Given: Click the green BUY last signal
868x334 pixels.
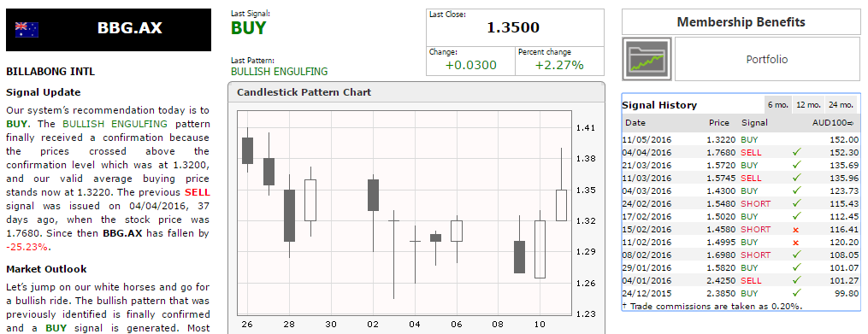Looking at the screenshot, I should coord(249,28).
